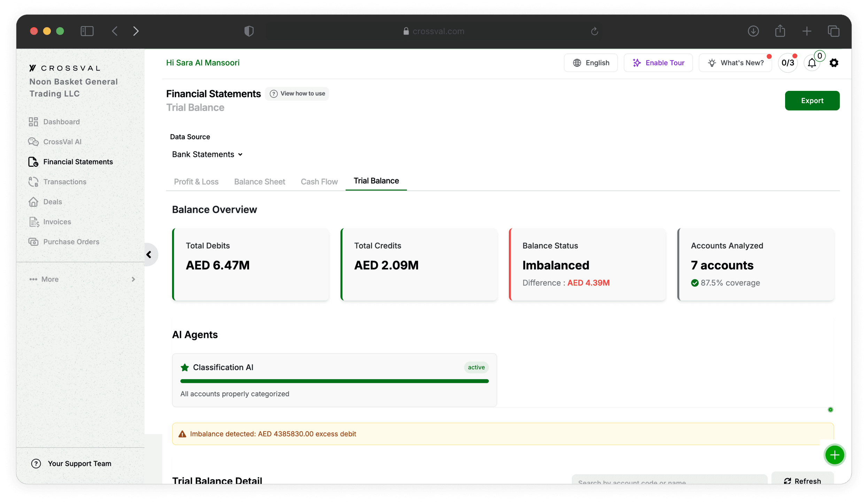Open the Bank Statements data source dropdown

pos(207,155)
